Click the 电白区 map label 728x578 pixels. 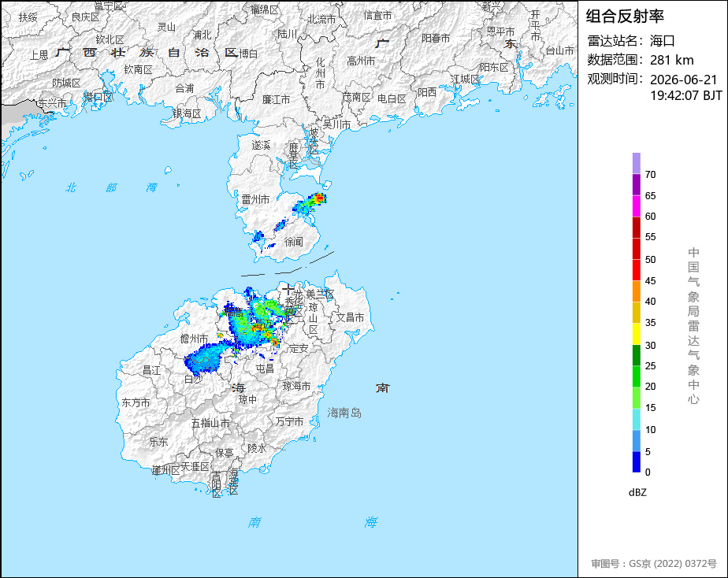pos(392,98)
